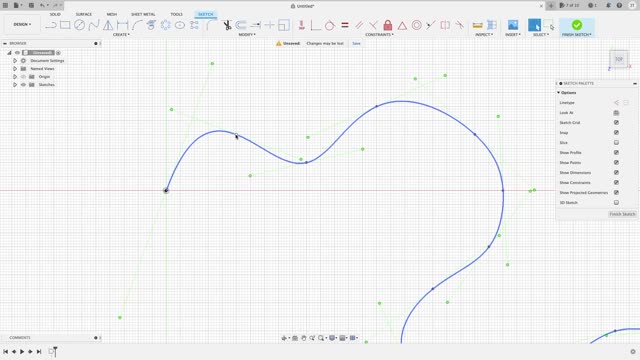Select the Spline sketch tool
640x360 pixels.
[x=94, y=25]
